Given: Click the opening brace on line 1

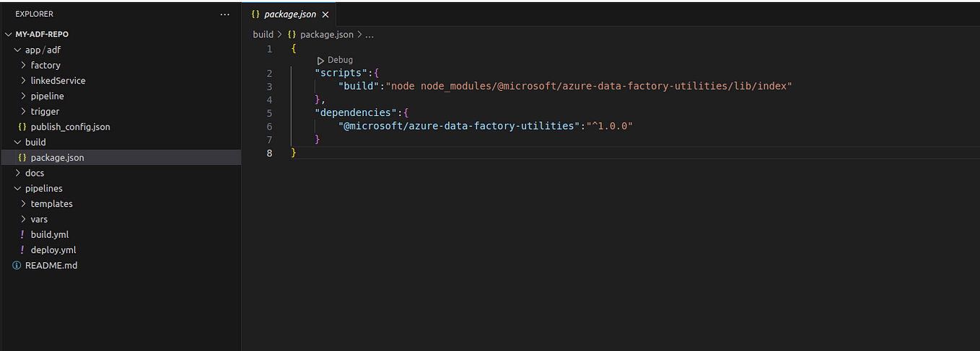Looking at the screenshot, I should pyautogui.click(x=294, y=49).
